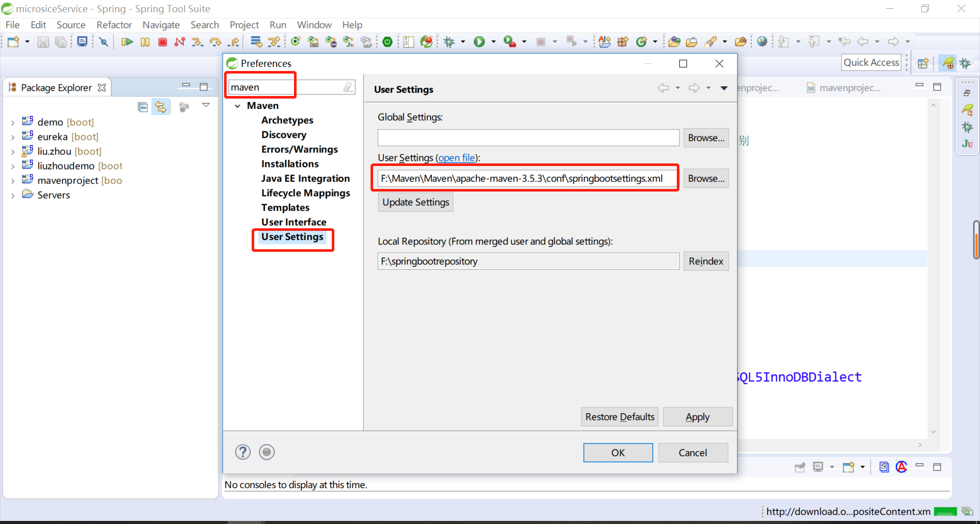
Task: Open the console monitor toolbar icon
Action: (82, 42)
